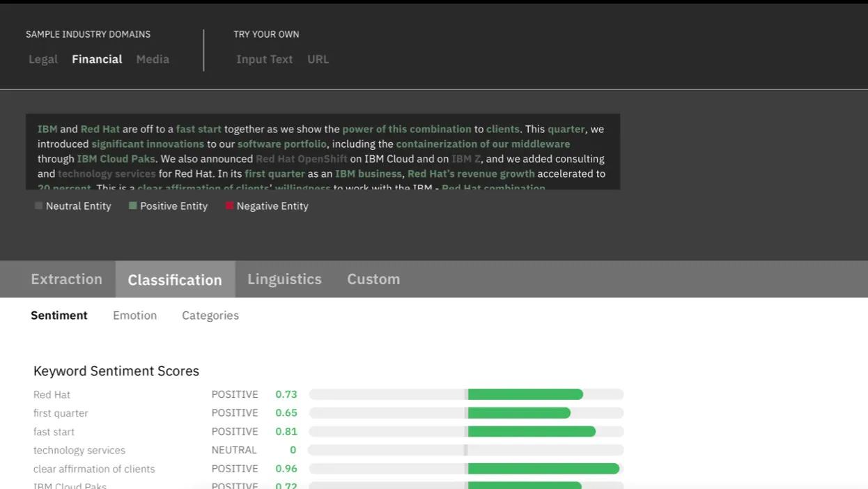
Task: Show the Sentiment sub-tab
Action: (x=59, y=316)
